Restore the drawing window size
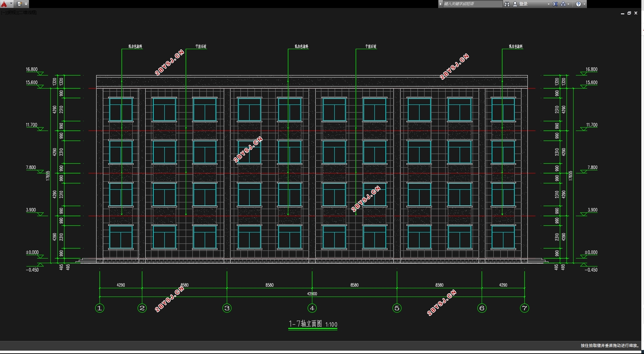This screenshot has height=354, width=644. point(629,13)
